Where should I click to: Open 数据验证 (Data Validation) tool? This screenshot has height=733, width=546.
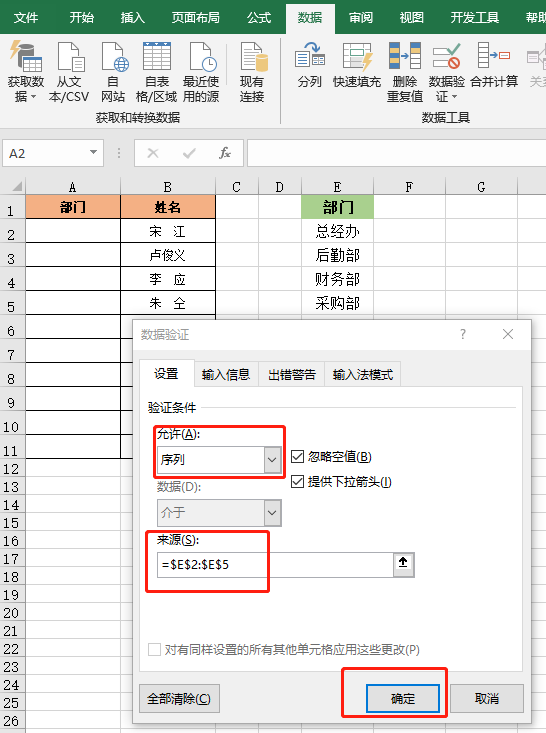click(446, 72)
